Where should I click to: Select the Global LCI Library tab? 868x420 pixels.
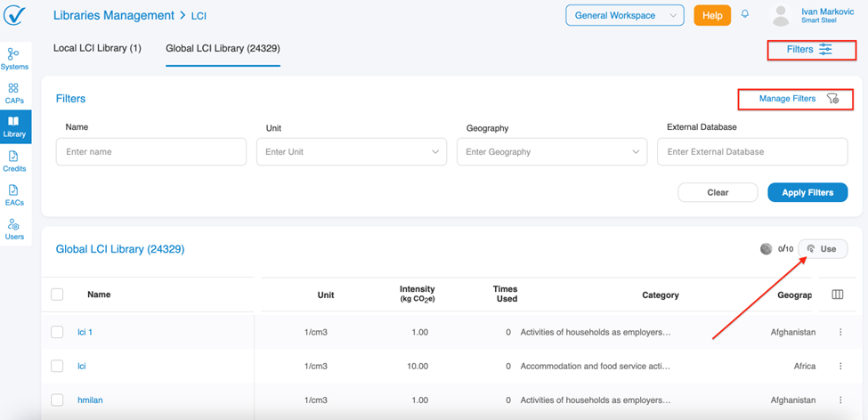tap(223, 48)
